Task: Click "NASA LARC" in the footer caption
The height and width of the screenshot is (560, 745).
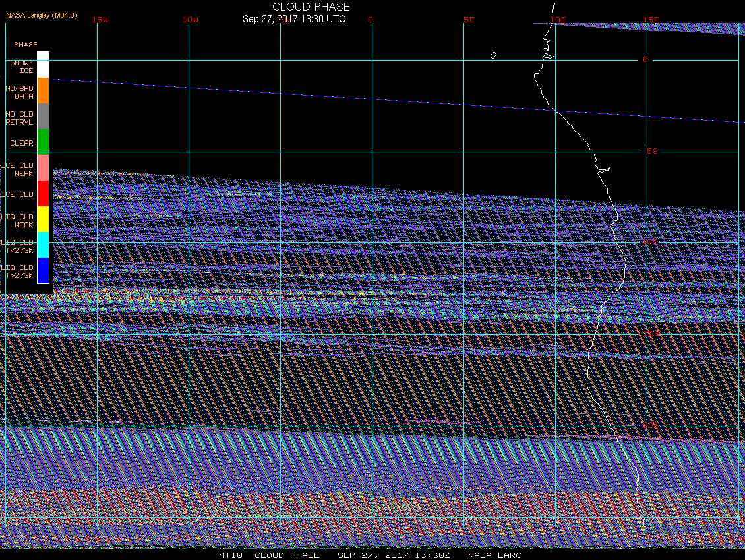Action: pos(494,555)
